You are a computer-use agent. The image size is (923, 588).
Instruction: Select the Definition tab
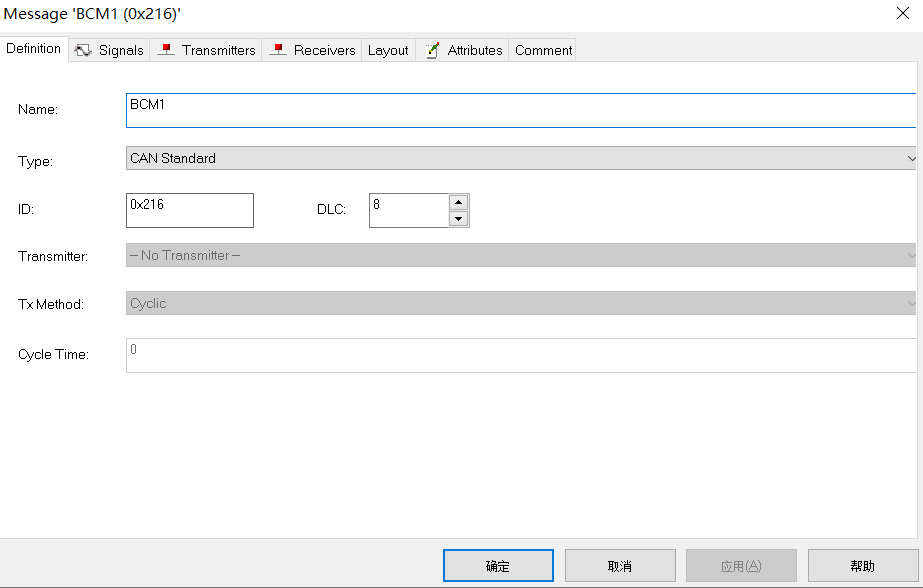point(33,48)
